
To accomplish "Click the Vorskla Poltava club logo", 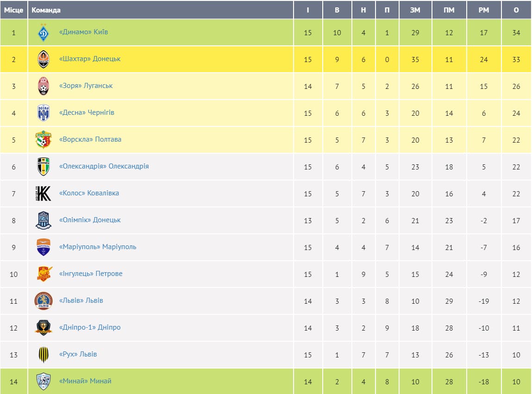I will pyautogui.click(x=44, y=140).
